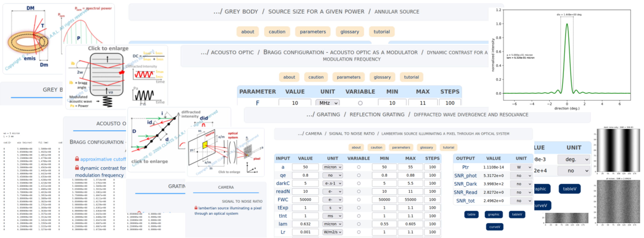Click the lock icon beside dynamic contrast link
This screenshot has height=238, width=644.
point(77,168)
